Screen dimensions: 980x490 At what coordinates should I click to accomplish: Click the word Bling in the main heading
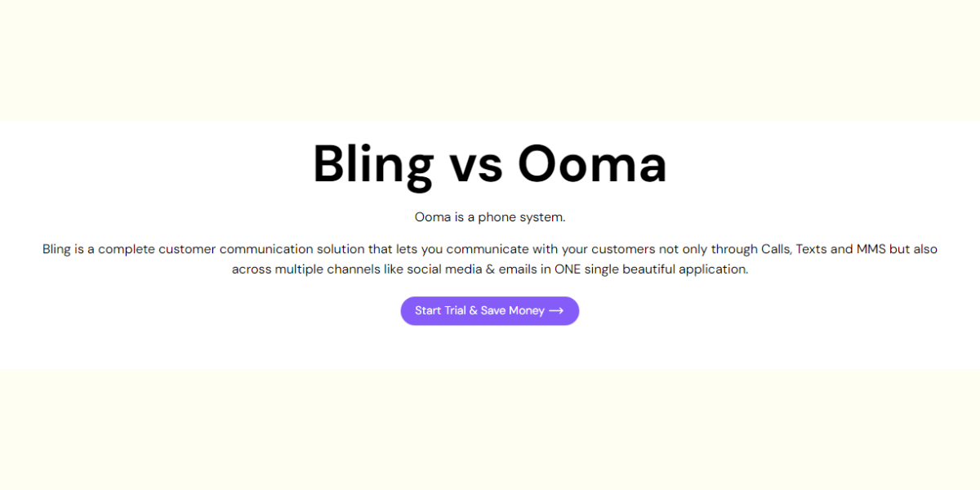coord(372,163)
